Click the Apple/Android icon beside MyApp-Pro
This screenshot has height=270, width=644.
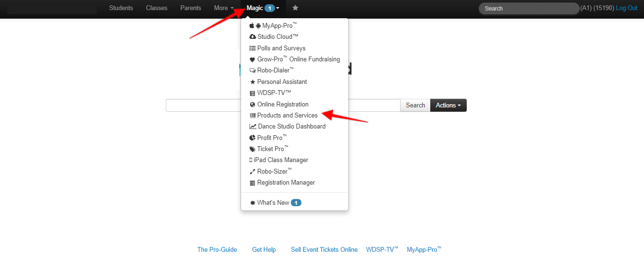255,26
